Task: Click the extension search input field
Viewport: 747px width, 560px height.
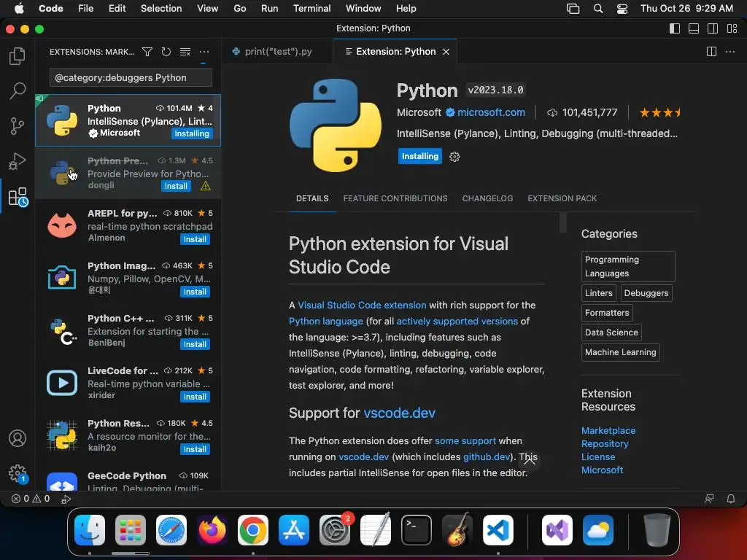Action: [x=131, y=77]
